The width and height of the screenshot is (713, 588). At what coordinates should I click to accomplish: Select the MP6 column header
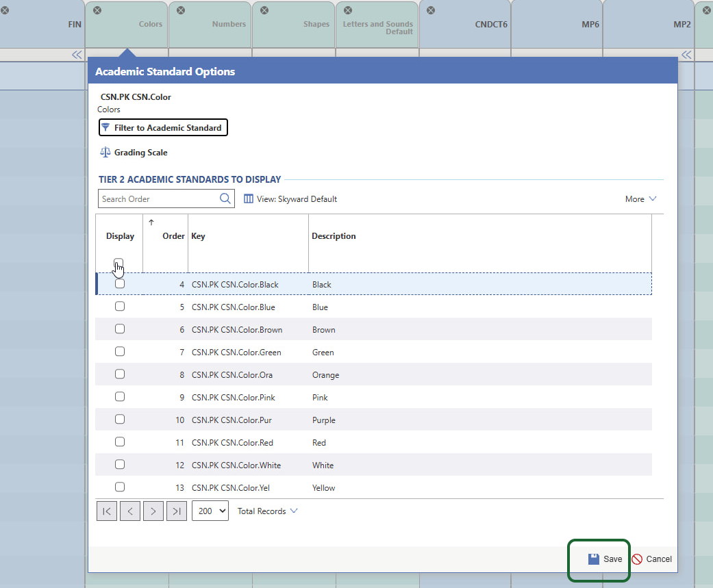coord(557,24)
